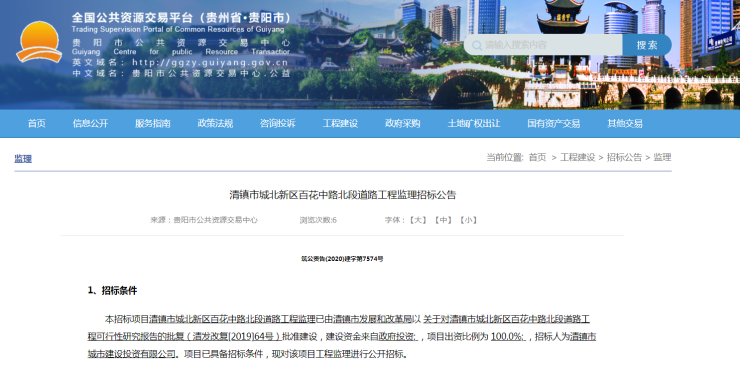The image size is (740, 376).
Task: Open the 国有资产交易 menu item
Action: pyautogui.click(x=554, y=124)
